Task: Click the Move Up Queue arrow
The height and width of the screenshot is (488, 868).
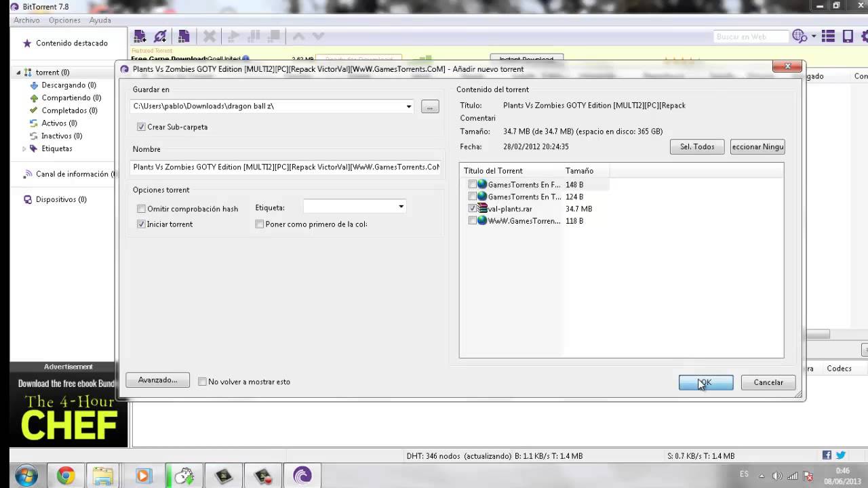Action: pyautogui.click(x=298, y=37)
